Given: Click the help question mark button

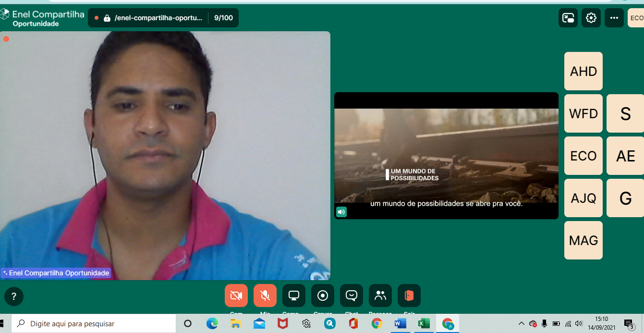Looking at the screenshot, I should point(14,296).
